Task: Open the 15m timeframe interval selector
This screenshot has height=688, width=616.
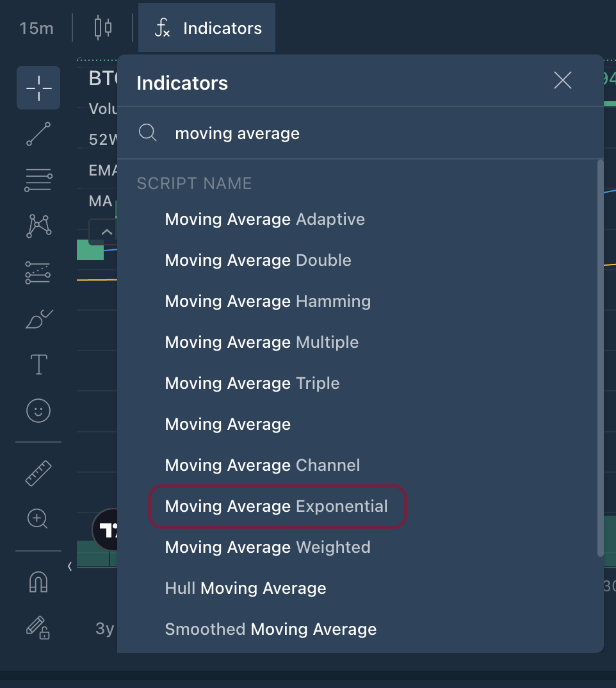Action: tap(36, 28)
